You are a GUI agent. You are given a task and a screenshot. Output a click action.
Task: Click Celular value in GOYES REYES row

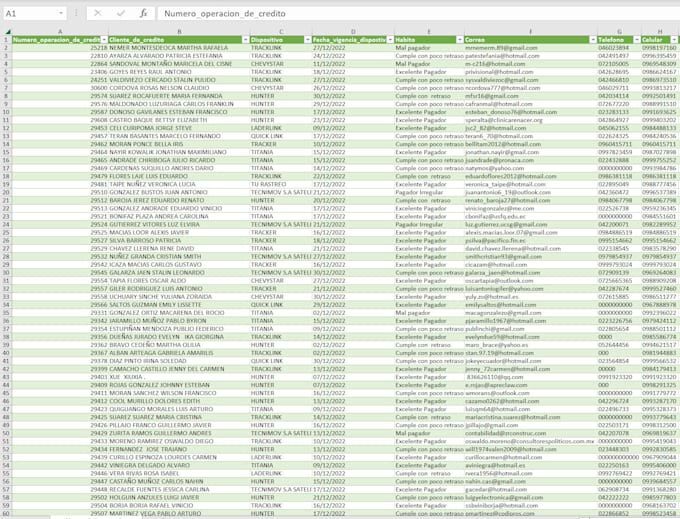660,72
